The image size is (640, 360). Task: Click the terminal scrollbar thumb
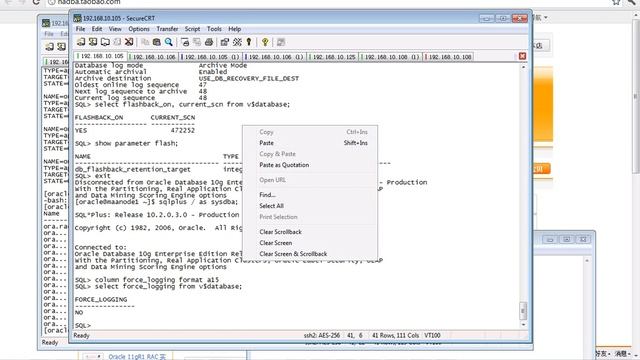coord(523,311)
